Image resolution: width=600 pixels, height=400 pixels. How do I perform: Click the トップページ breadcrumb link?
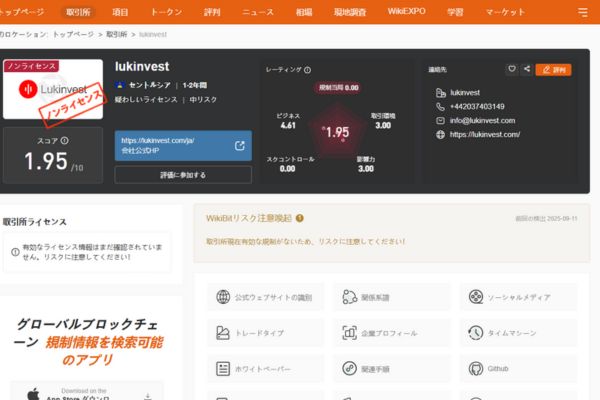click(73, 34)
